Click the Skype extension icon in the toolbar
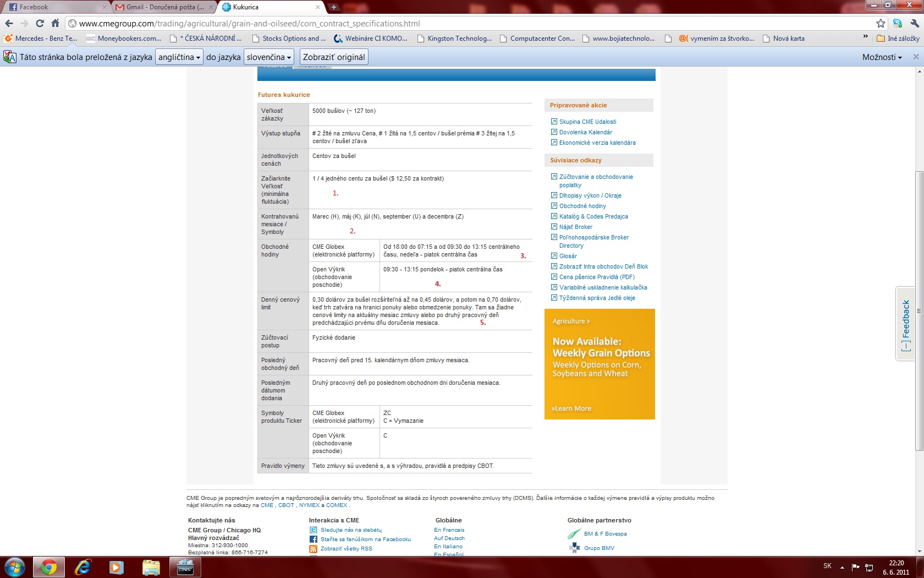924x578 pixels. (x=898, y=24)
